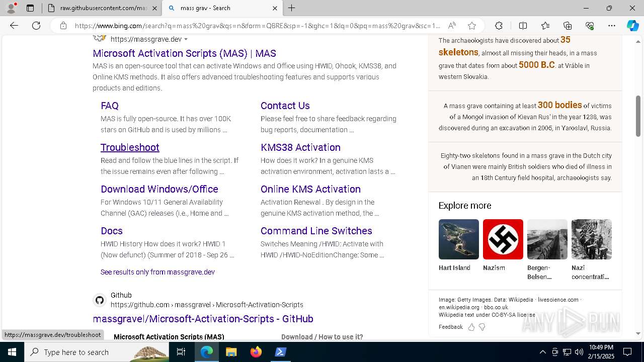The width and height of the screenshot is (644, 362).
Task: Open massgravel/Microsoft-Activation-Scripts - GitHub result
Action: 203,319
